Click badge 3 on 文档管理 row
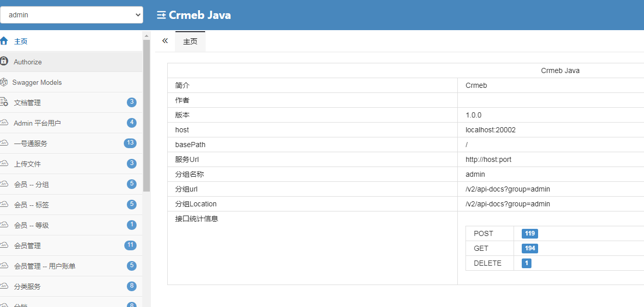The image size is (644, 307). point(132,102)
